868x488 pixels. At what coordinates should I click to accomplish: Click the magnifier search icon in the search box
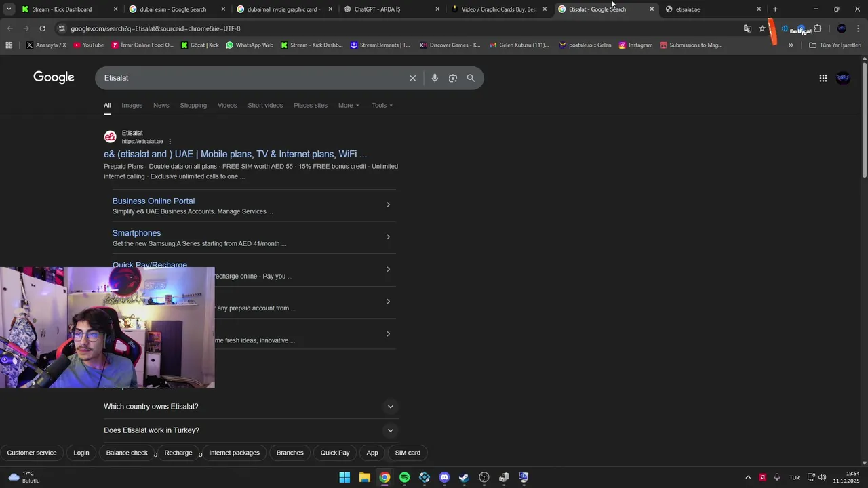click(471, 78)
